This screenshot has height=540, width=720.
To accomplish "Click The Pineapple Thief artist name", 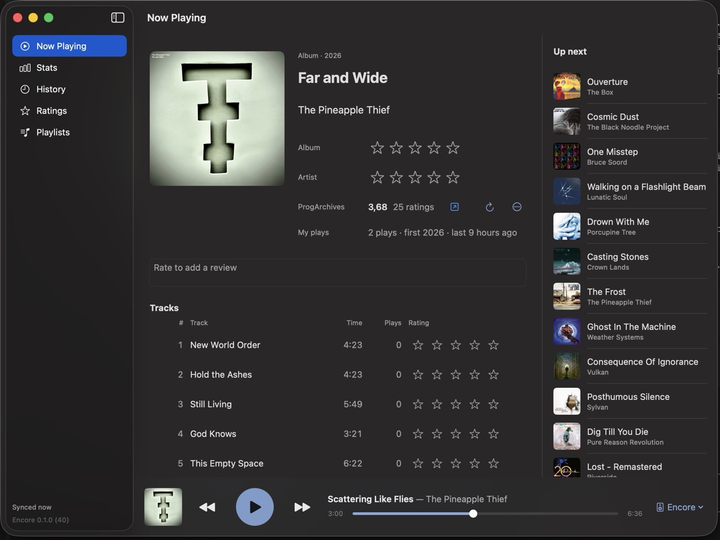I will [343, 110].
